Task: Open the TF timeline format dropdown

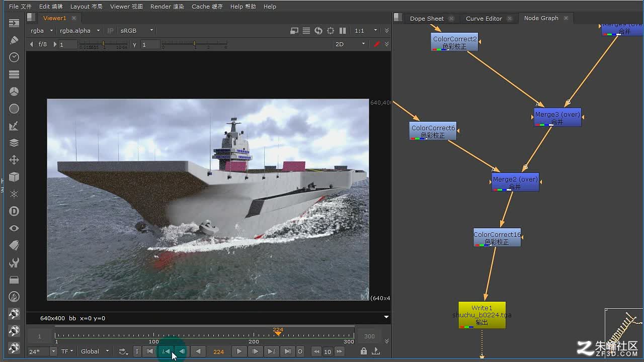Action: tap(67, 351)
